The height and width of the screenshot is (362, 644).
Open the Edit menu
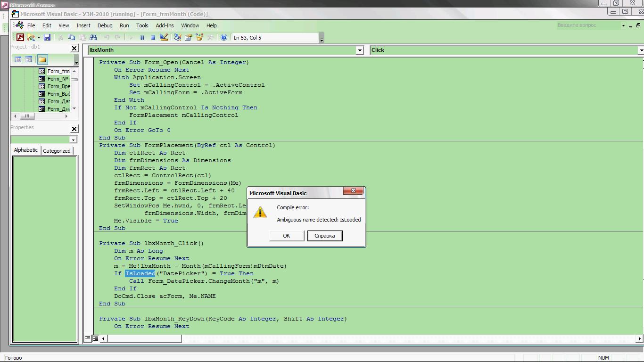tap(47, 25)
